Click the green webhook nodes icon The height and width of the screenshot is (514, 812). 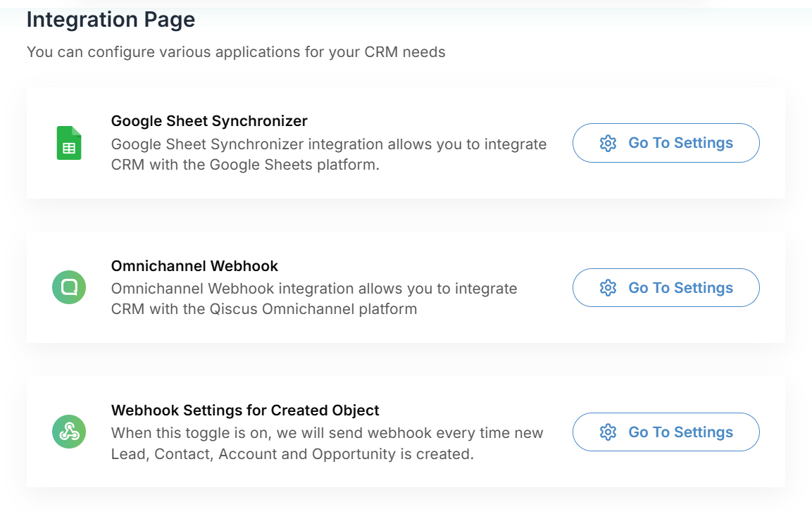point(69,432)
